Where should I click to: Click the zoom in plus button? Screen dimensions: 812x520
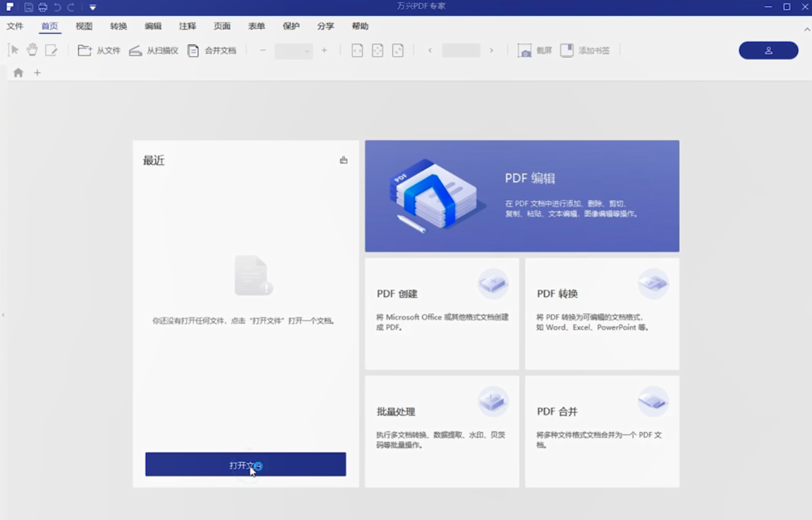[324, 50]
